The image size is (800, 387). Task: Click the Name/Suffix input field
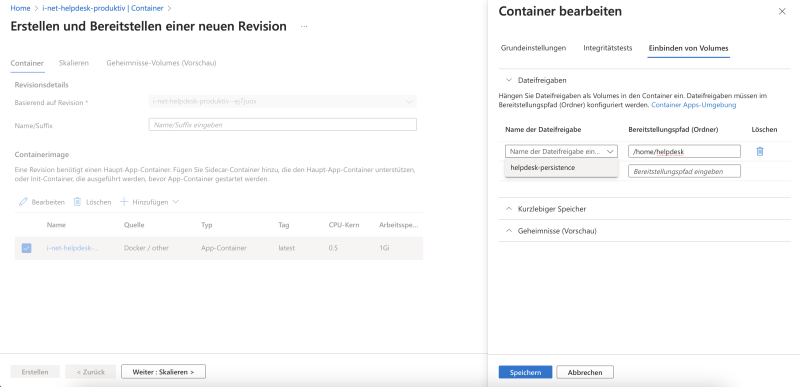(283, 124)
